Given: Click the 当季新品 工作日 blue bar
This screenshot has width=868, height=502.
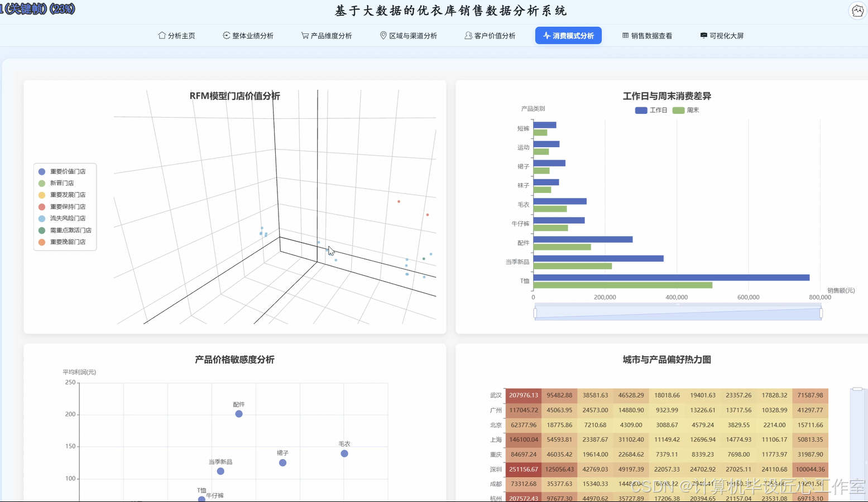Looking at the screenshot, I should click(x=598, y=258).
